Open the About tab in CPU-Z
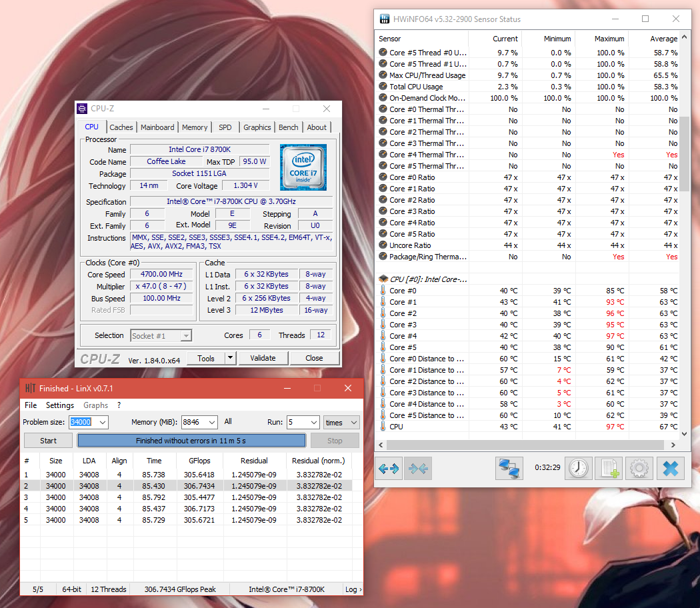This screenshot has width=700, height=608. coord(317,127)
